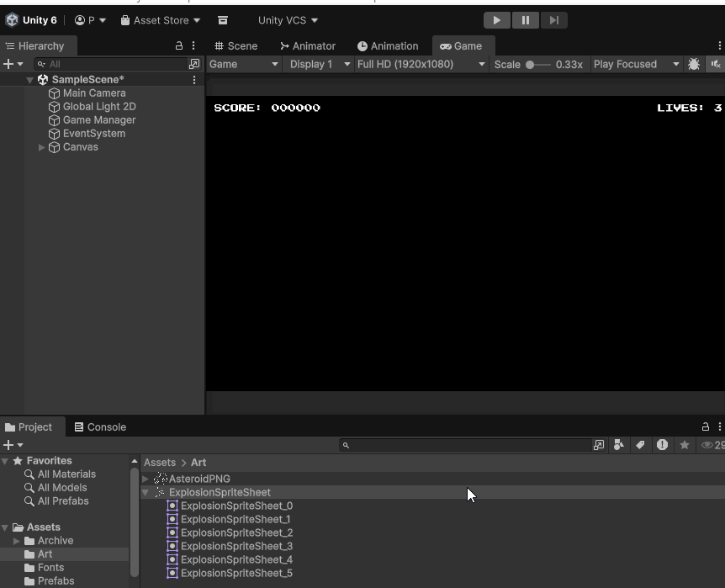725x588 pixels.
Task: Click the Hierarchy scene search icon
Action: pyautogui.click(x=194, y=64)
